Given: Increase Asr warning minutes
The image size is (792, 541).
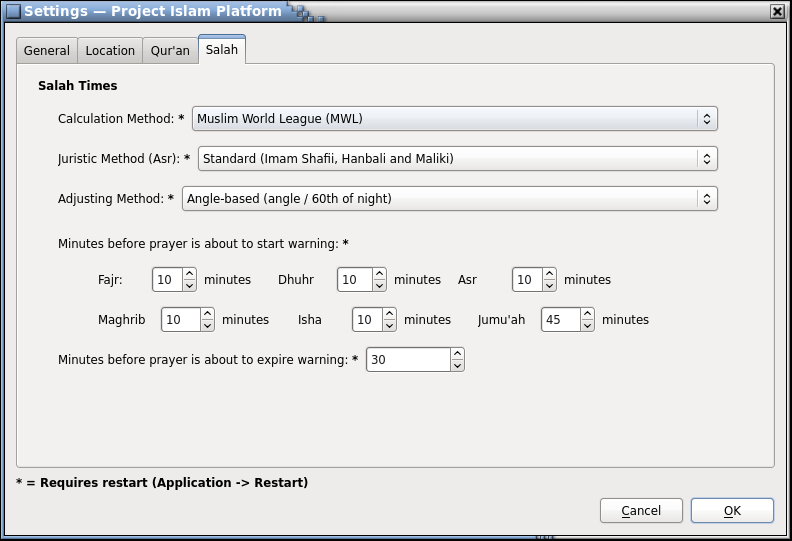Looking at the screenshot, I should coord(550,274).
